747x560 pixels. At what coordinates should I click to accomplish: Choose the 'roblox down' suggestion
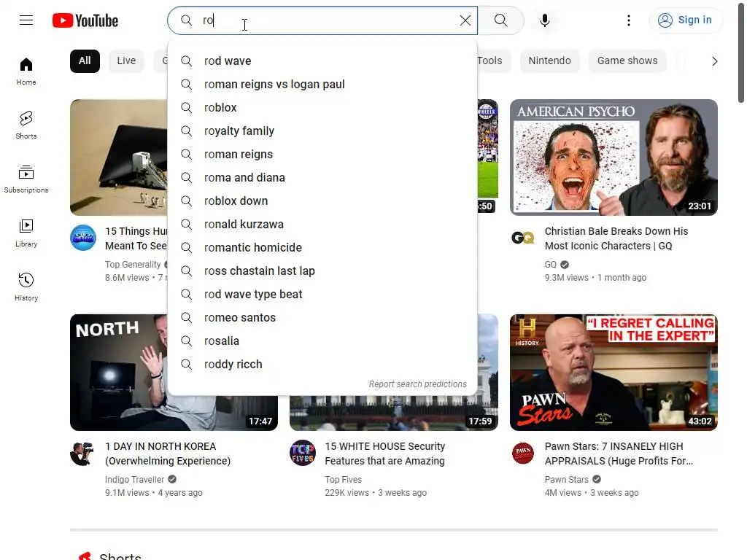click(x=322, y=201)
